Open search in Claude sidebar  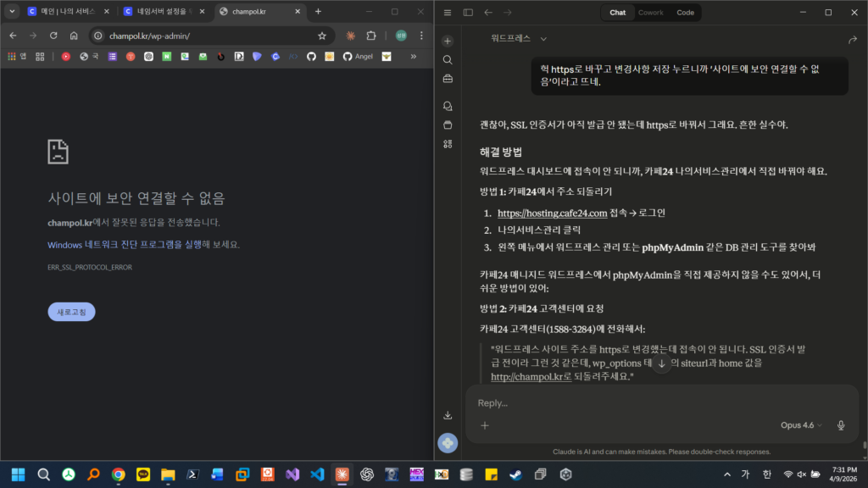click(x=448, y=60)
